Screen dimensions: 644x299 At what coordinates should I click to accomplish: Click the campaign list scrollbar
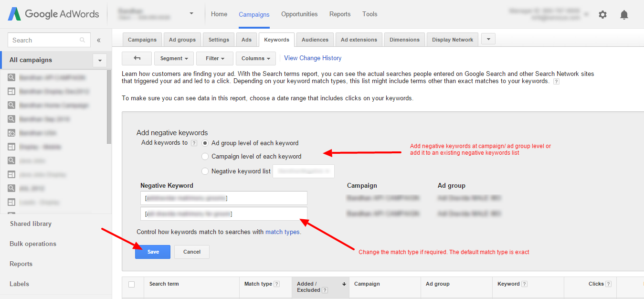pyautogui.click(x=109, y=107)
